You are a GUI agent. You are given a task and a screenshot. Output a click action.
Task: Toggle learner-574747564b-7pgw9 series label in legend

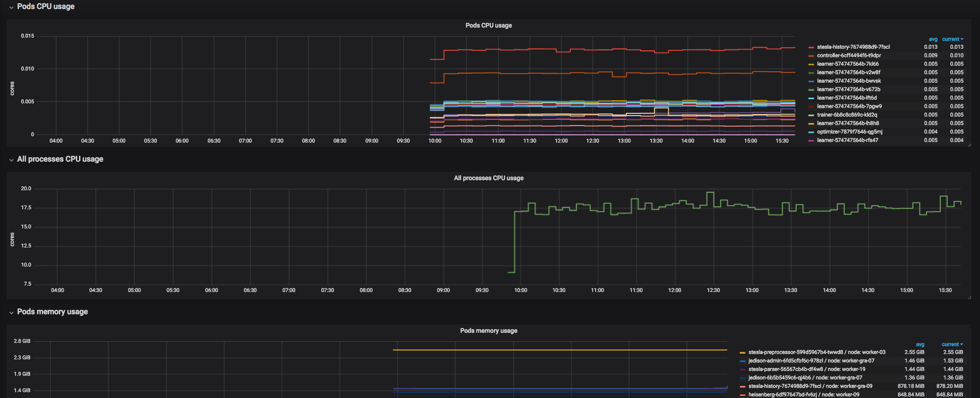coord(850,107)
